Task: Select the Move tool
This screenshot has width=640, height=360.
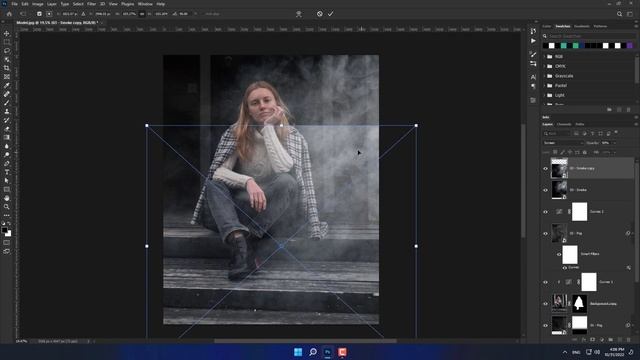Action: pos(7,33)
